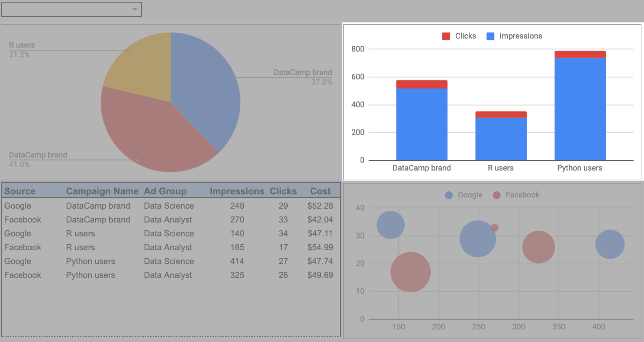Click Google in the $52.28 table row
This screenshot has height=342, width=644.
pos(18,206)
